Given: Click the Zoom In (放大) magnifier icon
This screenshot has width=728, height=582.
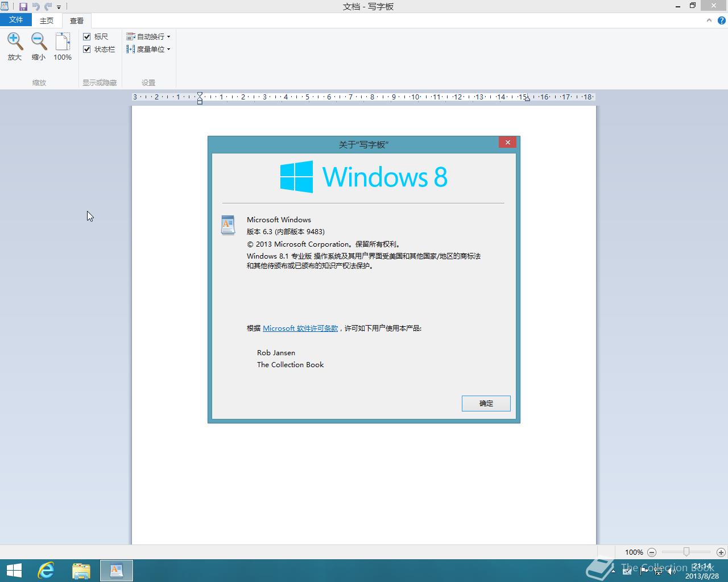Looking at the screenshot, I should [x=15, y=41].
